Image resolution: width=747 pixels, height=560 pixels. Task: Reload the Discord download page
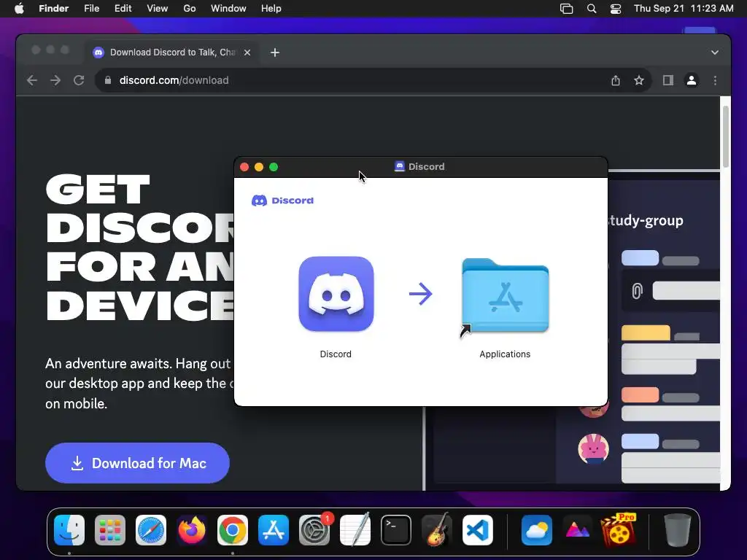pos(79,80)
